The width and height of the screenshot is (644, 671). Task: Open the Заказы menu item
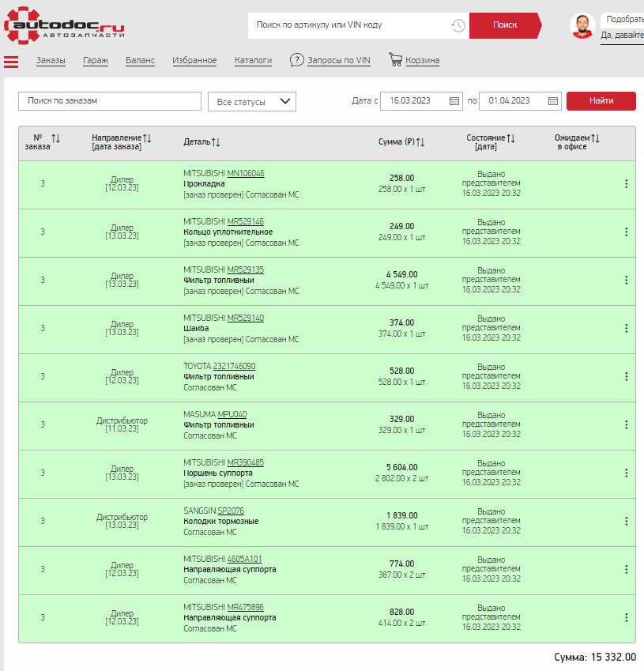tap(51, 60)
